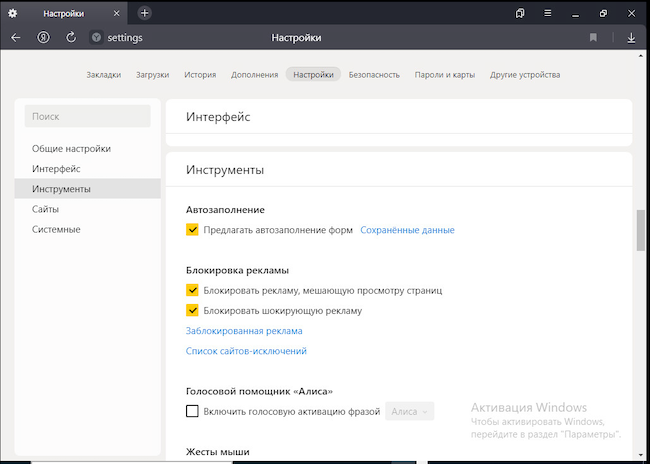The width and height of the screenshot is (650, 464).
Task: Disable Блокировать рекламу, мешающую просмотру страниц
Action: tap(193, 290)
